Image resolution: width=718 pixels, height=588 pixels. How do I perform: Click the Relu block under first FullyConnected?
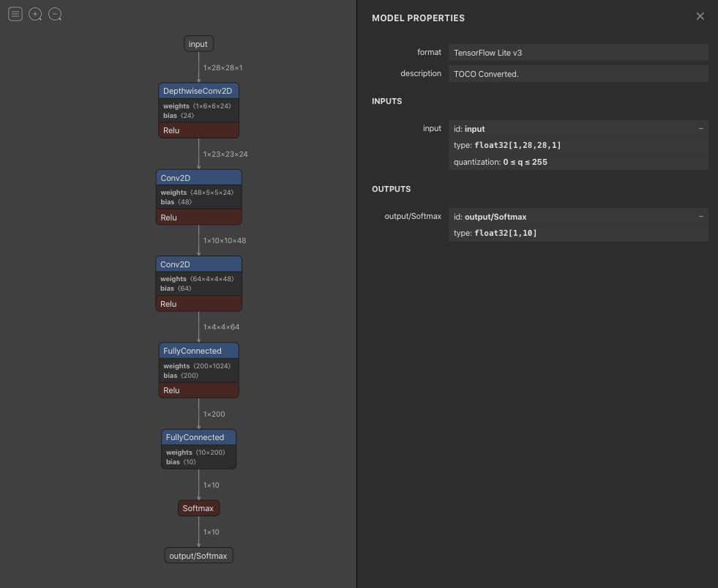pyautogui.click(x=198, y=390)
